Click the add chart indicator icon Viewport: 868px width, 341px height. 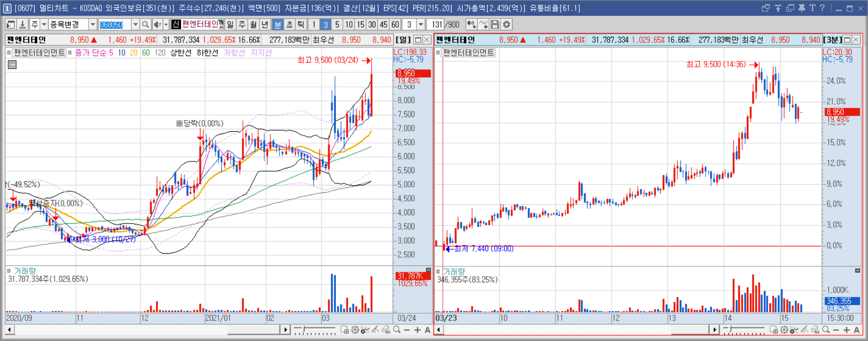click(x=471, y=24)
